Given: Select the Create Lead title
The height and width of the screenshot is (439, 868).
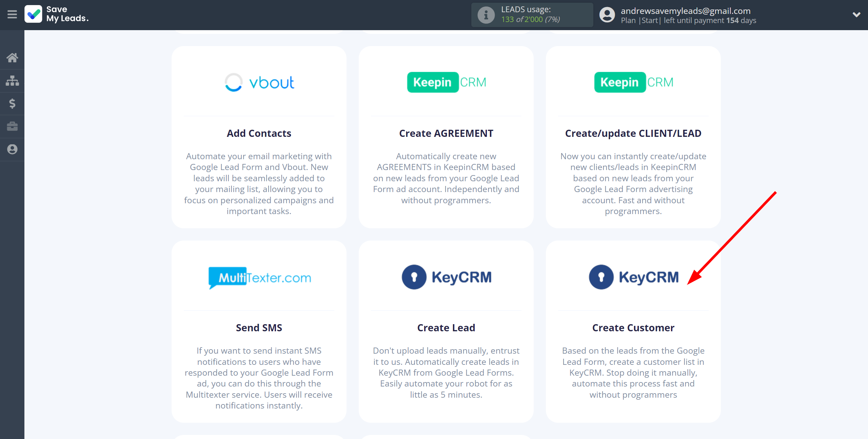Looking at the screenshot, I should click(x=446, y=328).
